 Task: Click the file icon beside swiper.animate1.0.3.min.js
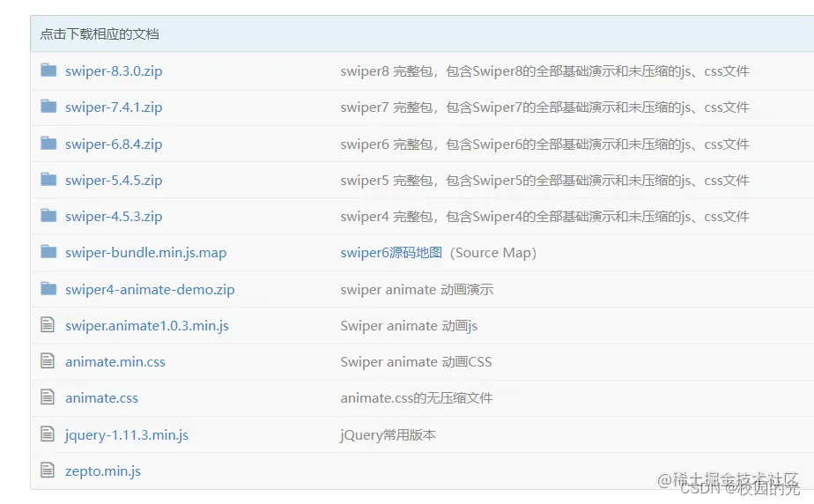[x=48, y=325]
